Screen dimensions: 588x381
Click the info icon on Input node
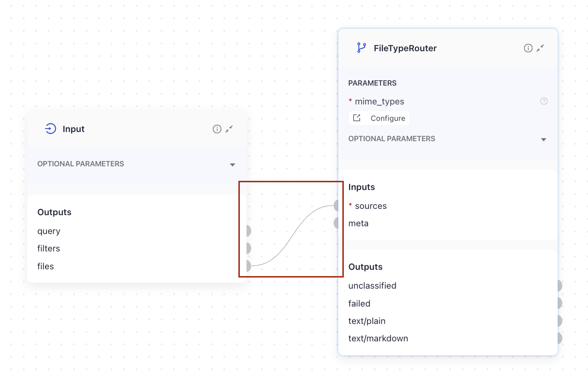217,129
